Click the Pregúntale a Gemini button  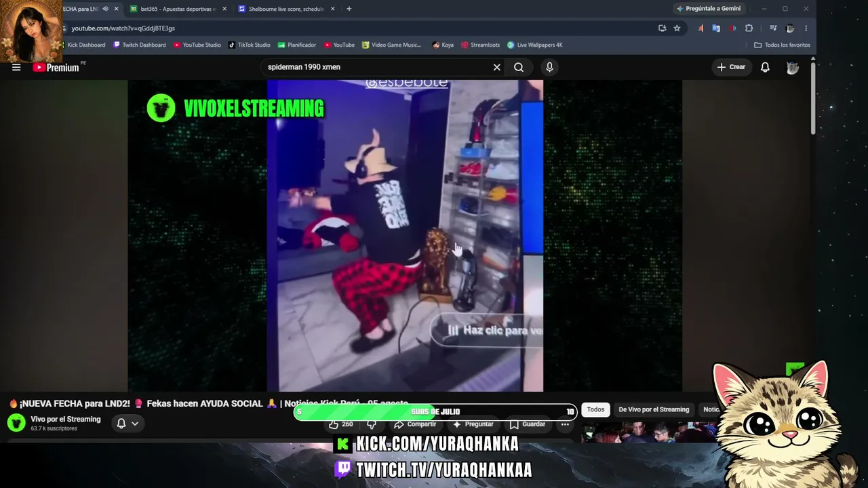point(709,9)
